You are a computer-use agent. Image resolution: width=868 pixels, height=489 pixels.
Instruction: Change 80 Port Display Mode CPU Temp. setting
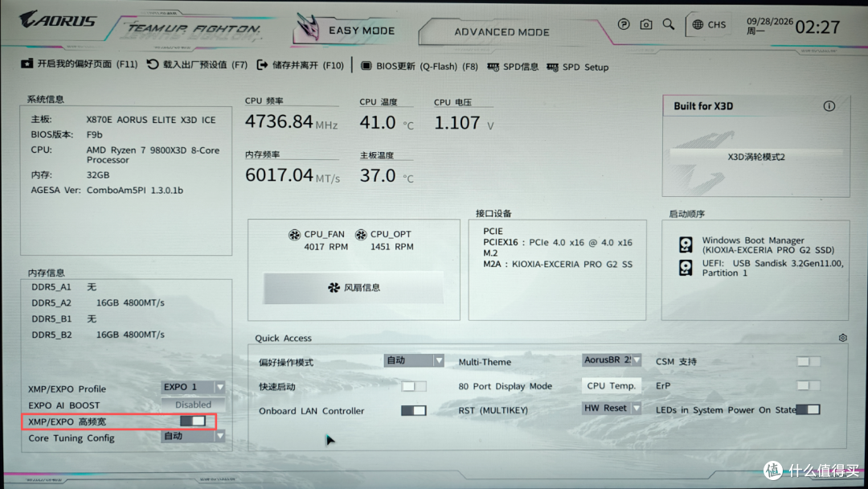(611, 385)
